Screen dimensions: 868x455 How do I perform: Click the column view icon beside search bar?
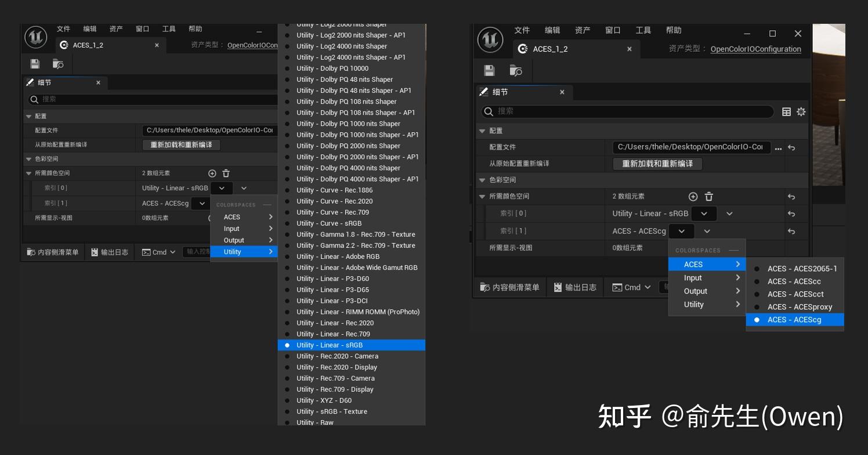pos(787,111)
